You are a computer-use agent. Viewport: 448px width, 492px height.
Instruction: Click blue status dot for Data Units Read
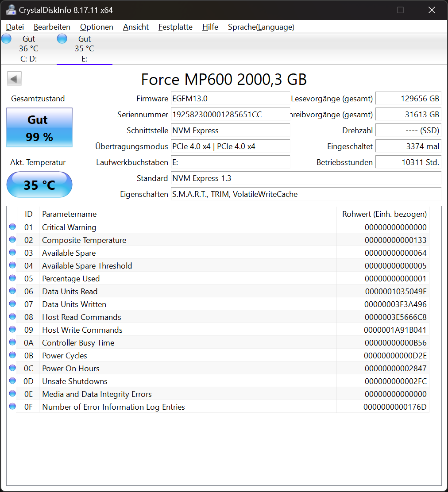(x=12, y=291)
